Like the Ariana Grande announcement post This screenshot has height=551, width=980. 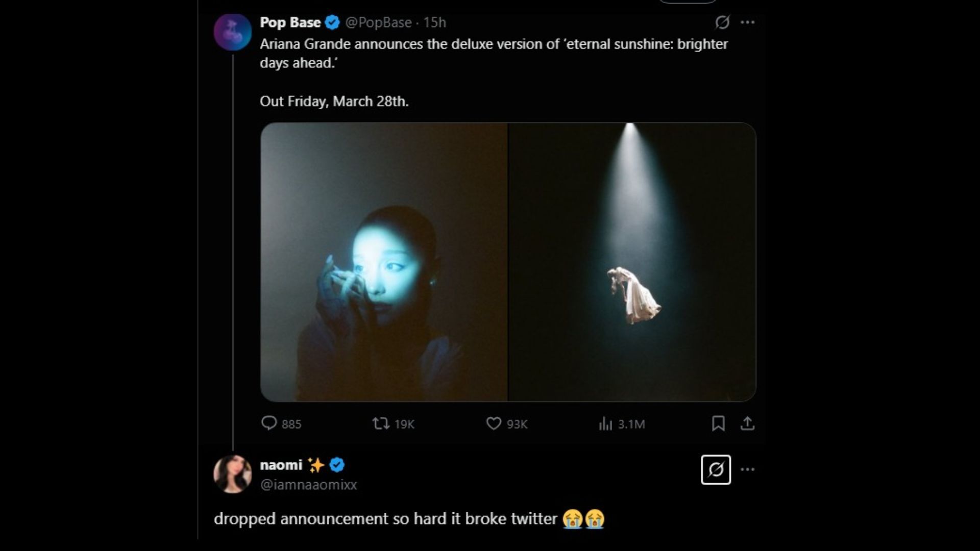(x=494, y=423)
